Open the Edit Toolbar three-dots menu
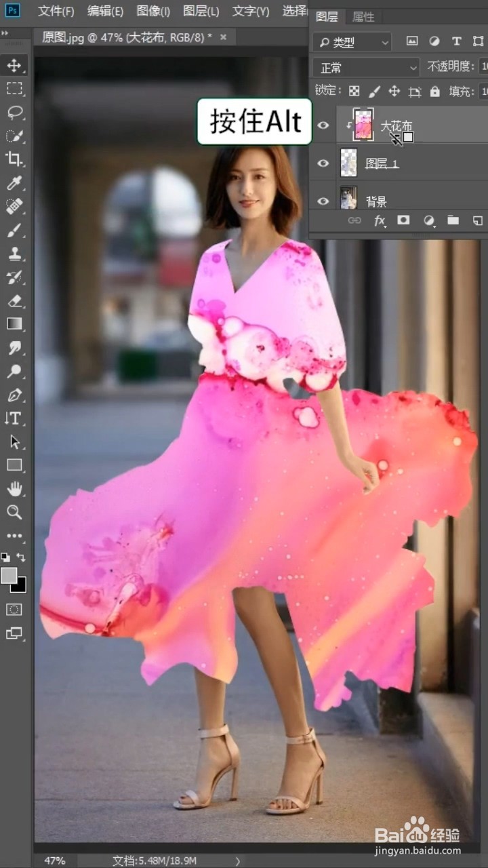 (x=14, y=536)
